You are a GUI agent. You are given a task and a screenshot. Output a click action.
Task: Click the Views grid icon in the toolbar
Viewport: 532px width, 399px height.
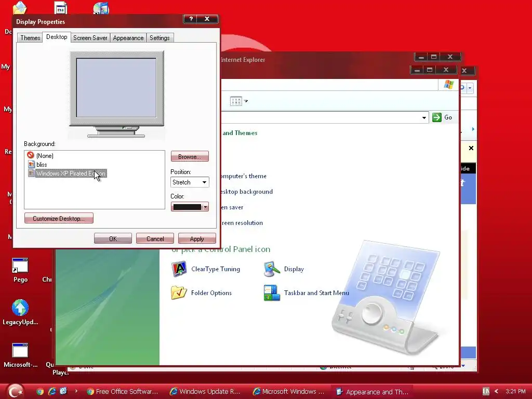pyautogui.click(x=236, y=101)
